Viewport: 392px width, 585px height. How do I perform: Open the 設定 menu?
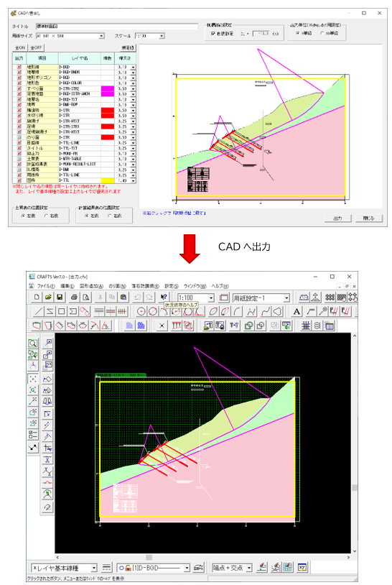coord(172,286)
